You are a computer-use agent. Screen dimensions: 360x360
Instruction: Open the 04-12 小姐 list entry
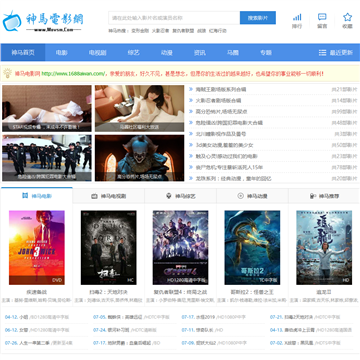tap(37, 317)
